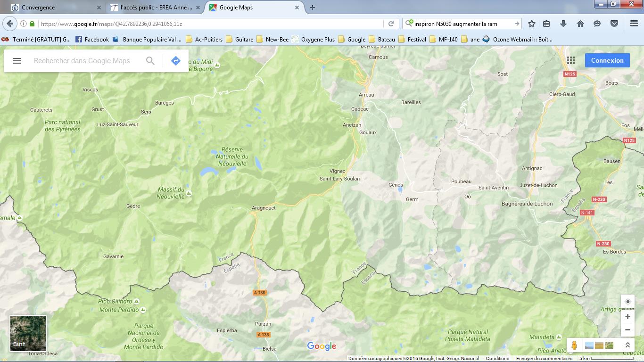644x362 pixels.
Task: Open the third green vegetation photo thumbnail
Action: tap(609, 346)
